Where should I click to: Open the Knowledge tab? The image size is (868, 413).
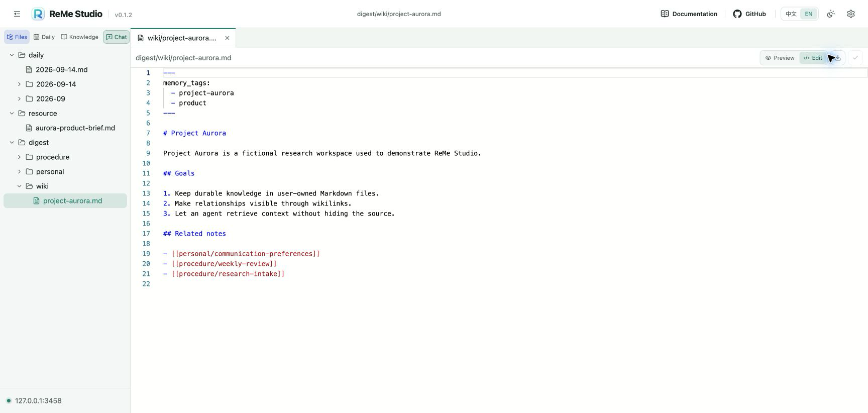click(79, 37)
